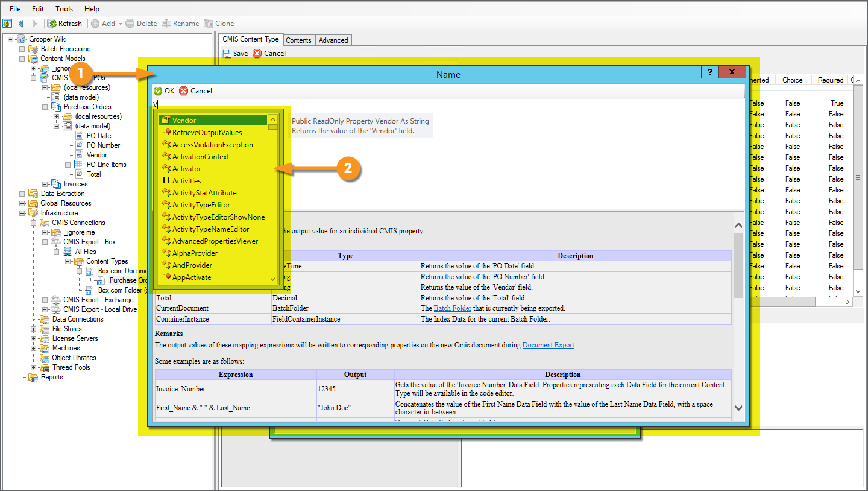Select Vendor in the autocomplete list

[184, 121]
